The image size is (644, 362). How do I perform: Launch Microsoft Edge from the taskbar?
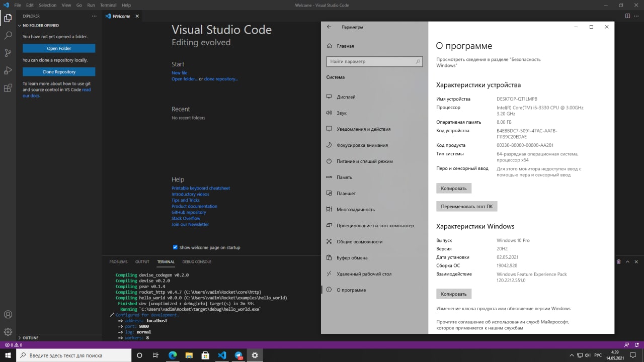[x=173, y=355]
